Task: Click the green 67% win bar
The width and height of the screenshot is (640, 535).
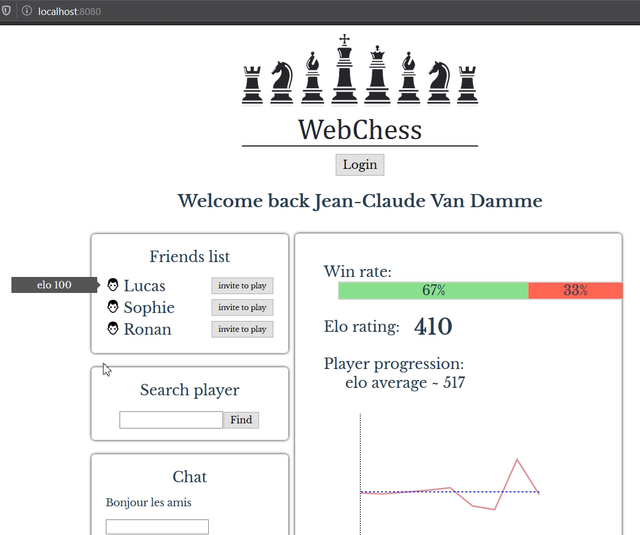Action: click(433, 291)
